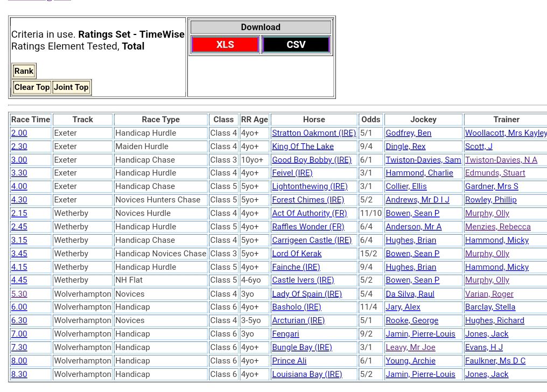Click the Joint Top button

coord(71,87)
